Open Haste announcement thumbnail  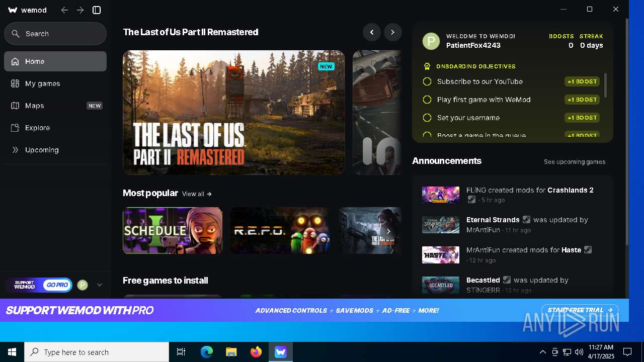tap(441, 255)
